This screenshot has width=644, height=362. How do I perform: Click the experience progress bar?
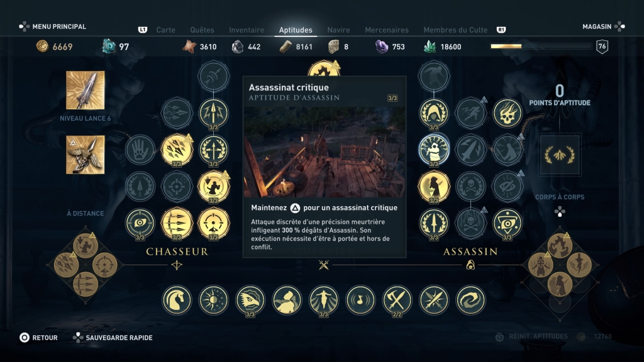pyautogui.click(x=541, y=47)
